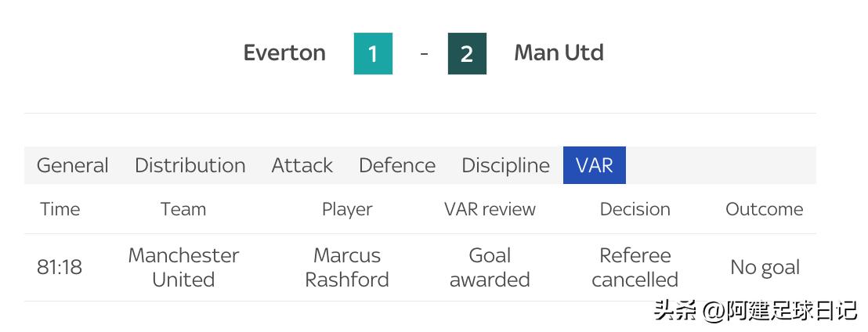Image resolution: width=868 pixels, height=332 pixels.
Task: Open the Distribution tab
Action: coord(190,165)
